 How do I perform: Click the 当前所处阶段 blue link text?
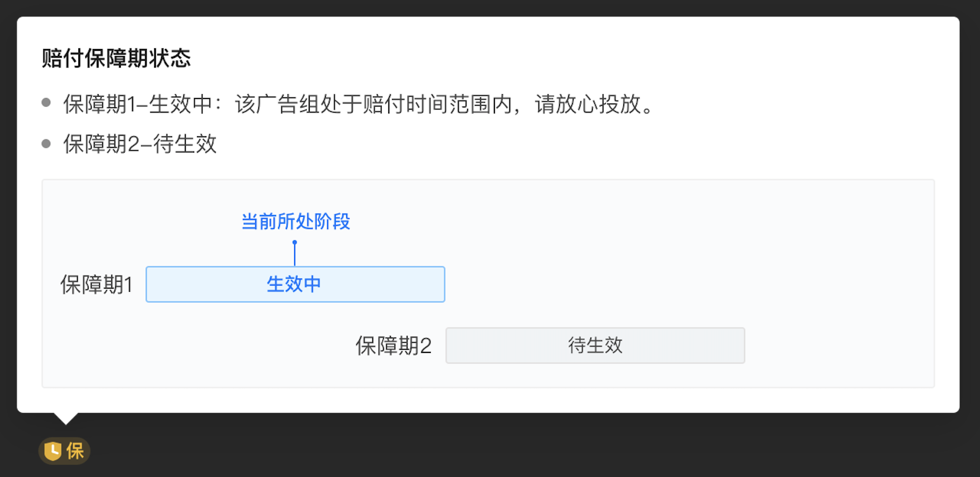coord(294,222)
